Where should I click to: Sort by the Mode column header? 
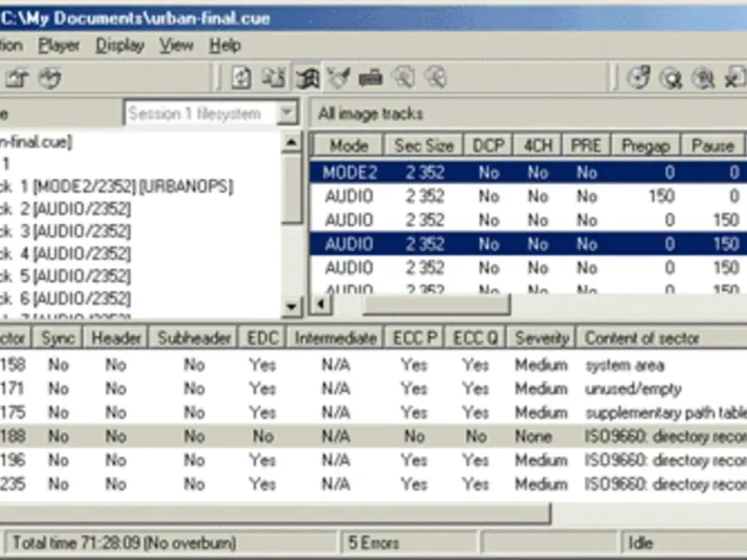348,146
